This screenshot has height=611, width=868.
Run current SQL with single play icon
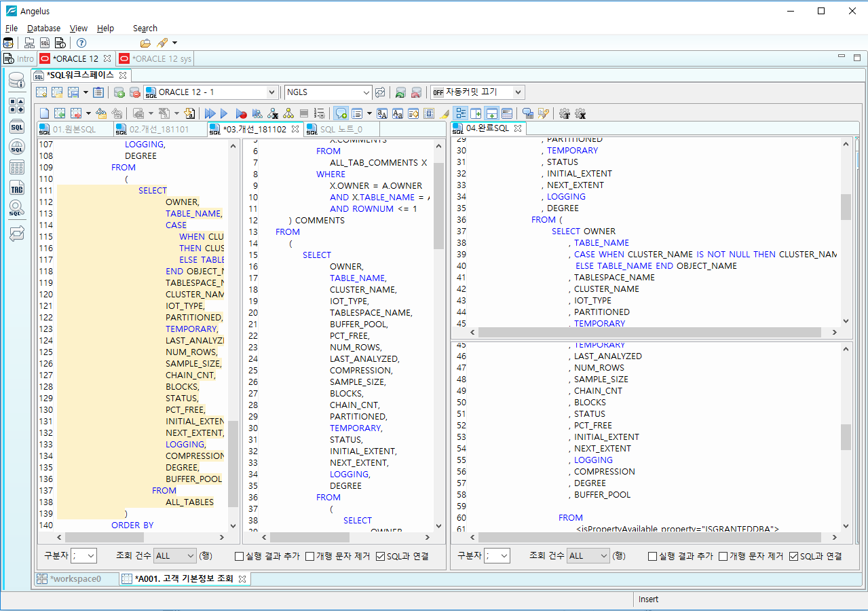224,113
